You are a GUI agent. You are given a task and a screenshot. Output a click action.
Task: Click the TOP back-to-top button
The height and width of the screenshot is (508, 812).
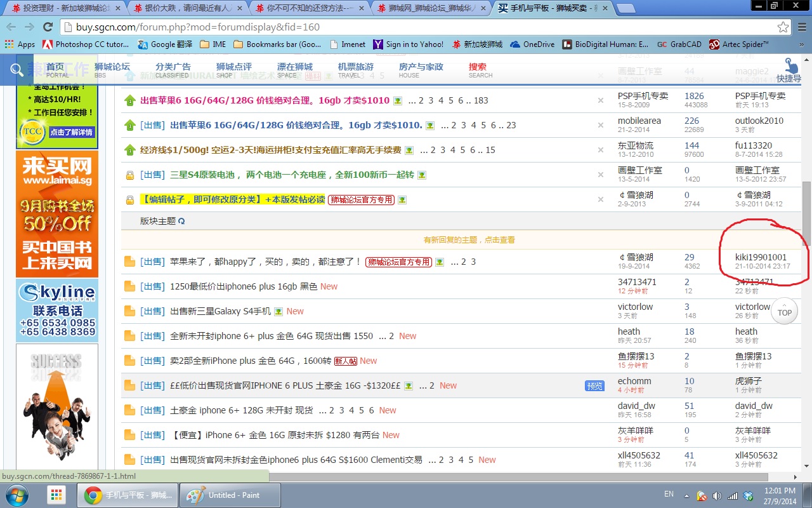785,312
